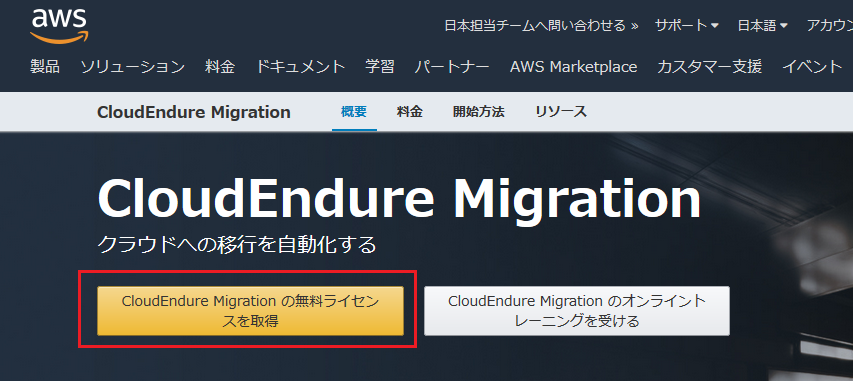Open the カスタマー支援 menu

709,67
